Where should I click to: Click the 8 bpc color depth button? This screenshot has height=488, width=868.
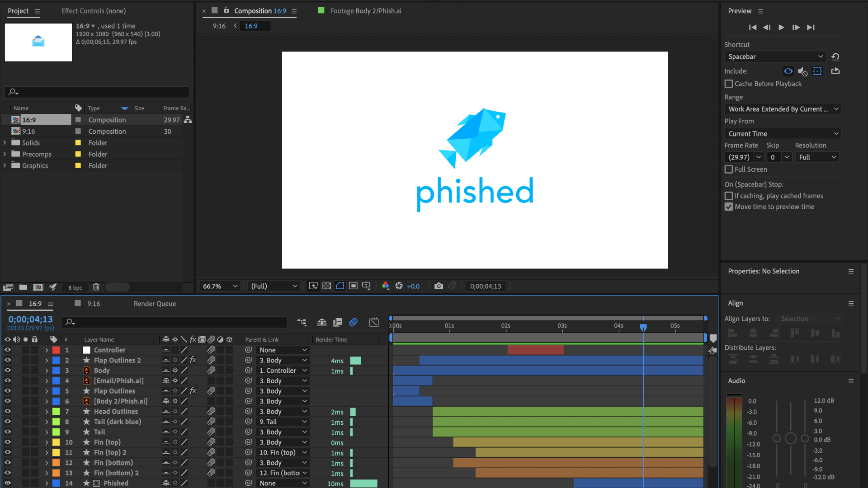tap(75, 287)
